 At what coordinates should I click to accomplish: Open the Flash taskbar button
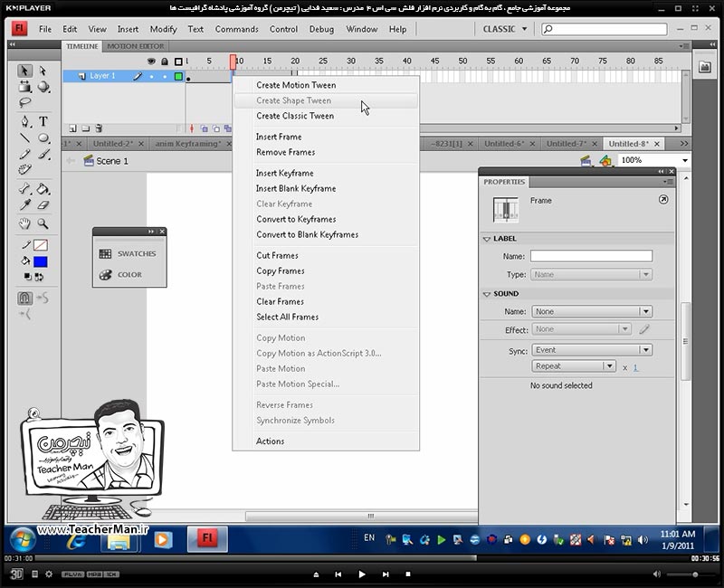[x=207, y=538]
